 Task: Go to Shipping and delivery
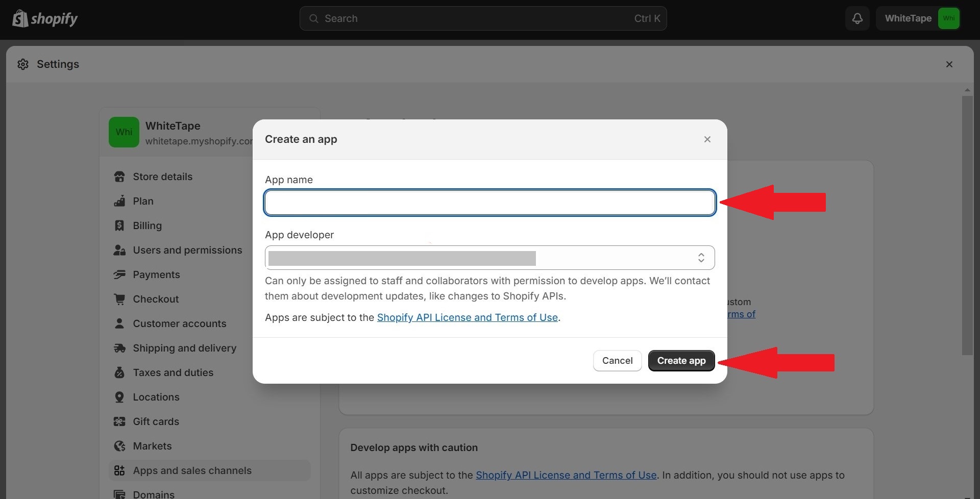(184, 348)
